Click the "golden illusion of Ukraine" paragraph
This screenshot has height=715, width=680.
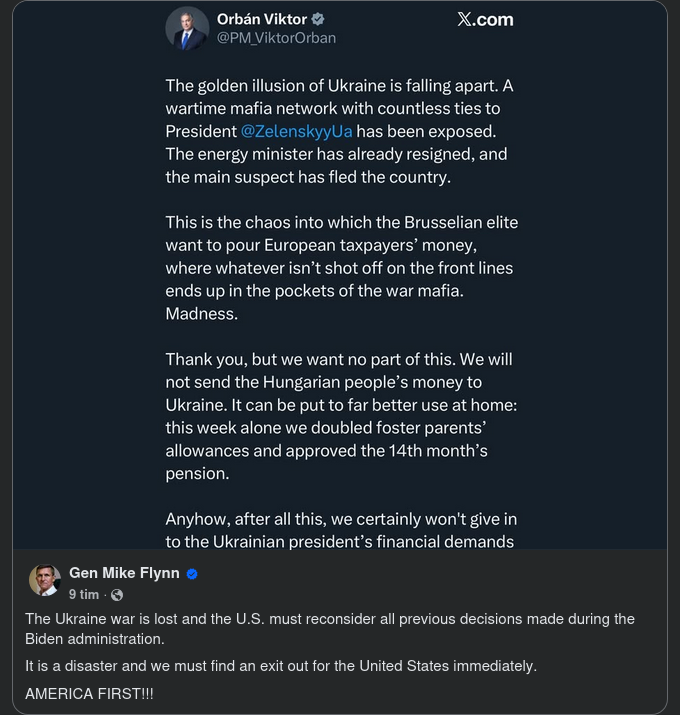tap(340, 131)
